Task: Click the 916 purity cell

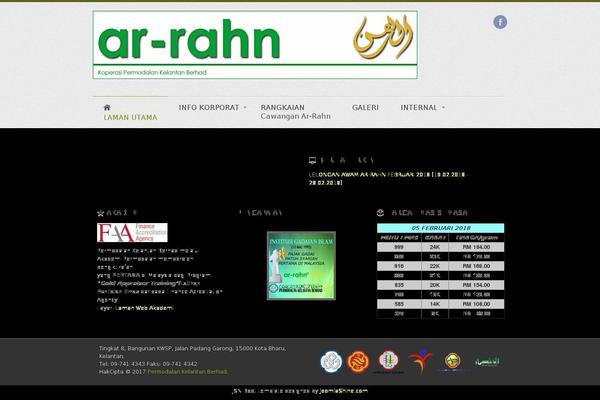Action: pos(399,266)
